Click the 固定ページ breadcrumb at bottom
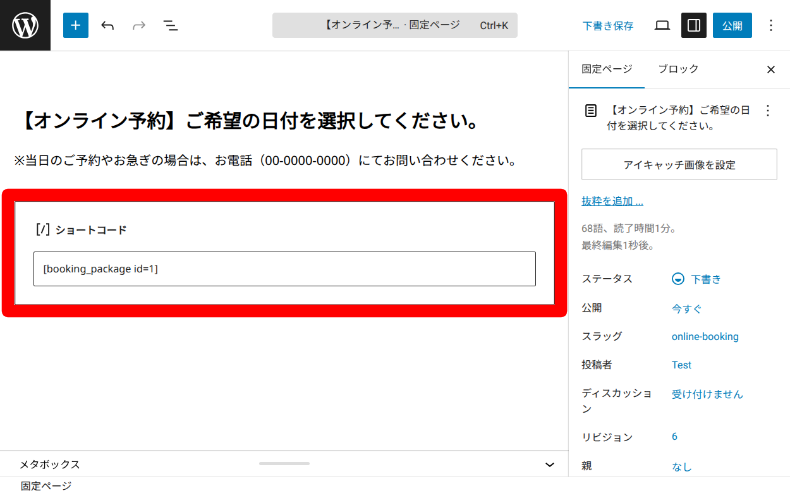This screenshot has height=496, width=790. pos(46,486)
